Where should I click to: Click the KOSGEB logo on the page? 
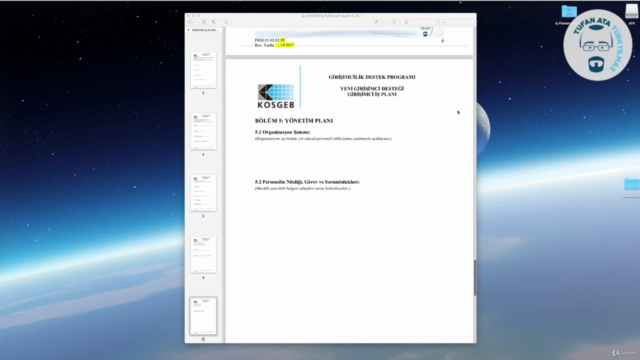tap(276, 96)
